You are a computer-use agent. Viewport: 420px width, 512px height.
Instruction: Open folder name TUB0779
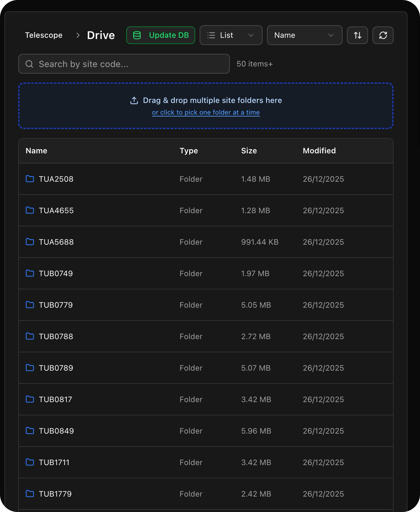56,305
